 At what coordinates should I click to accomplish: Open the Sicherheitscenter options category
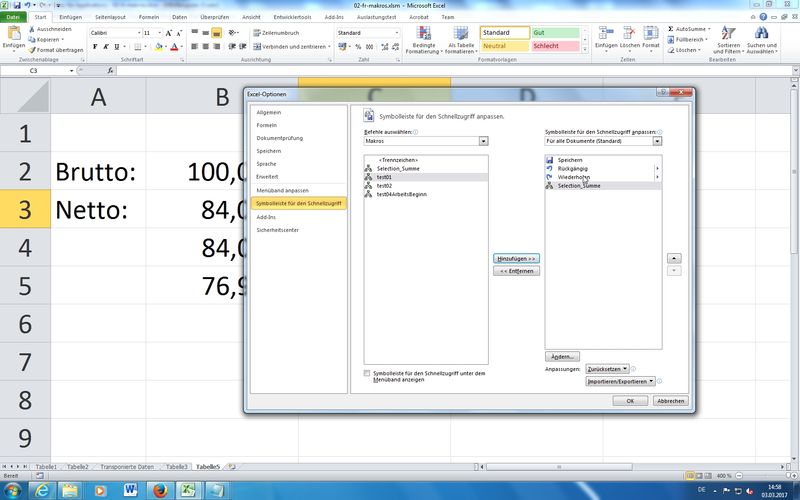277,229
